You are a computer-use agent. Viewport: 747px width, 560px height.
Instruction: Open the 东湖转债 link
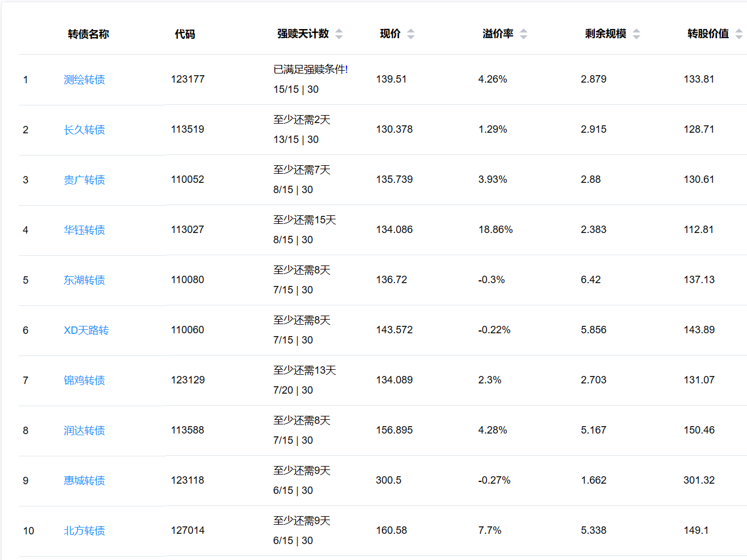pos(84,280)
